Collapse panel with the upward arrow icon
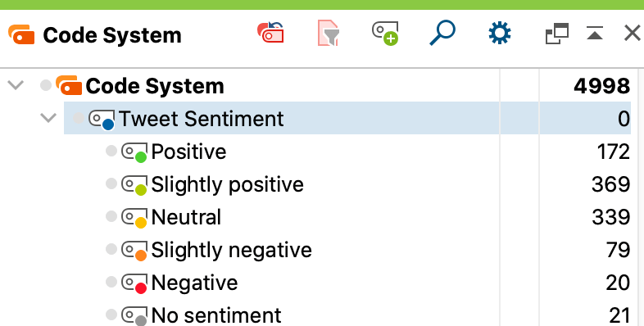Viewport: 644px width, 326px height. point(595,34)
